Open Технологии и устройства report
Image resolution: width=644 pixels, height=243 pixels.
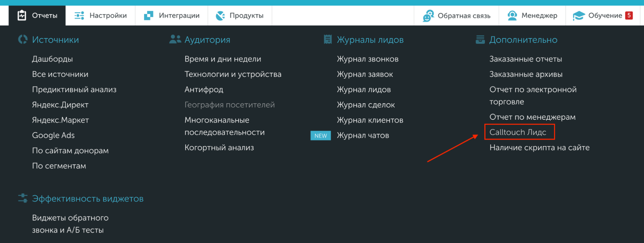[233, 74]
